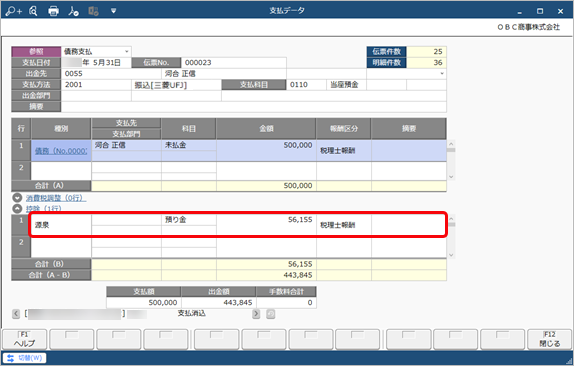Click scroll up arrow of deduction grid
574x366 pixels.
[x=451, y=219]
